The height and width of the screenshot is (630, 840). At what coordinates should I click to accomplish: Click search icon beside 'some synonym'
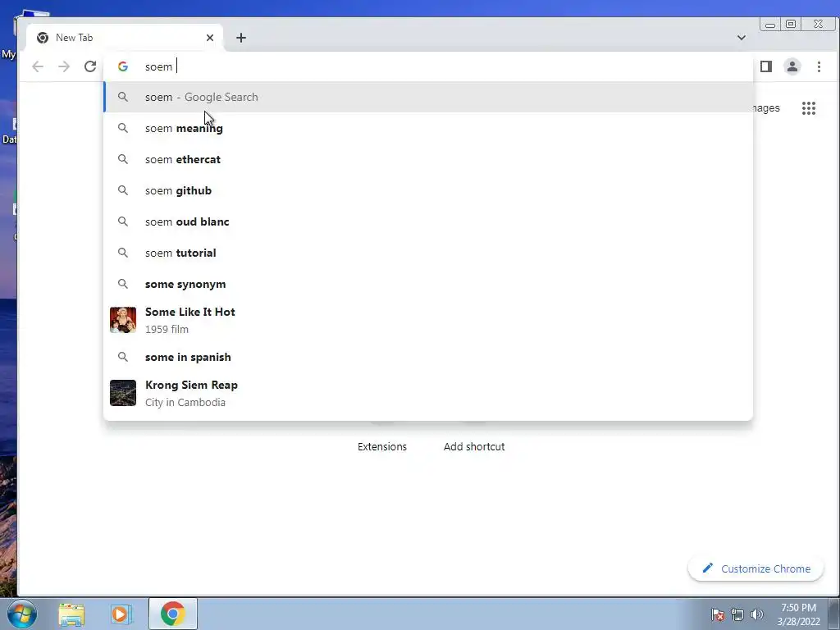tap(123, 284)
